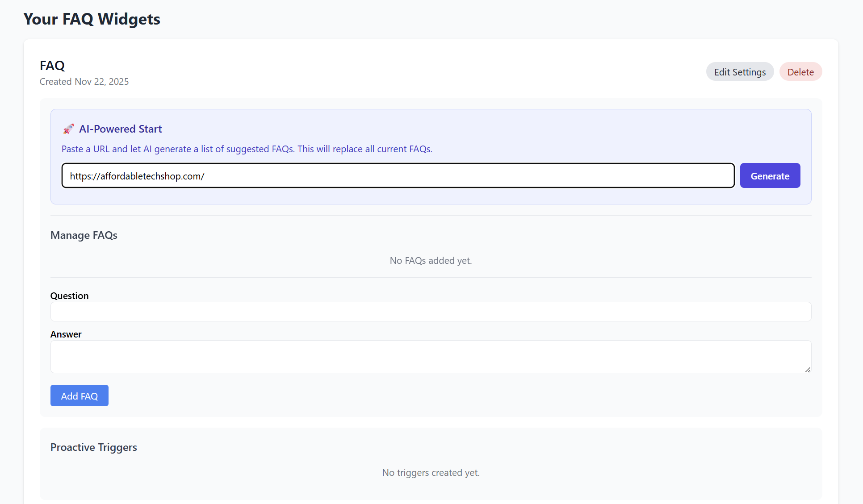This screenshot has width=863, height=504.
Task: Click the Created Nov 22, 2025 label
Action: pos(84,82)
